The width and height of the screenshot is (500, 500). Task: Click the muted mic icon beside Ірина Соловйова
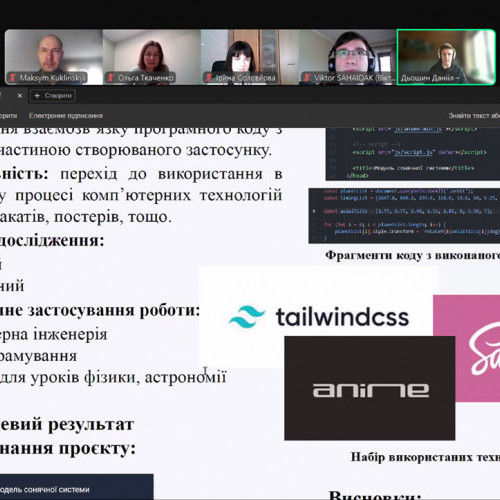(209, 78)
